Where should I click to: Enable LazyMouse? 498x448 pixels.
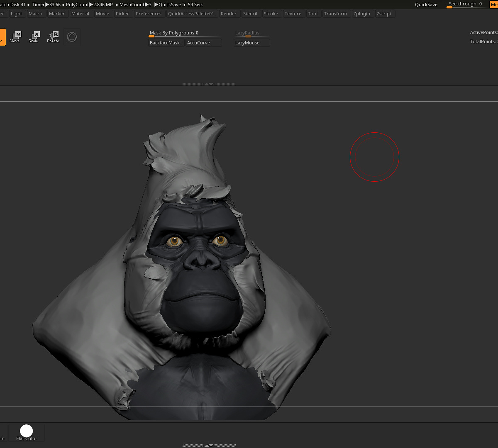(x=251, y=43)
